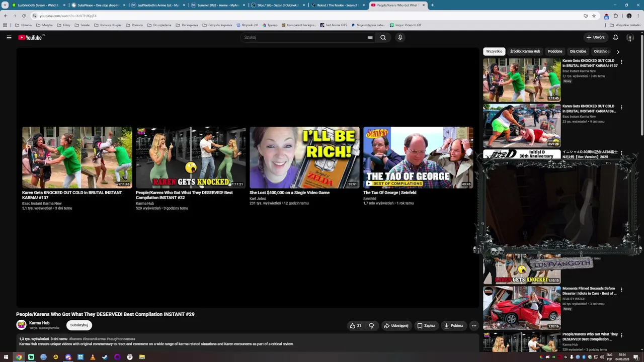644x362 pixels.
Task: Focus the YouTube Szukaj search field
Action: [x=304, y=37]
